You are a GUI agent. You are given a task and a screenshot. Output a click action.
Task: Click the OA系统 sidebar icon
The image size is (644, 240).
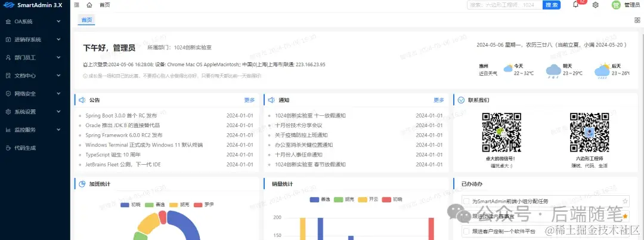(x=8, y=21)
